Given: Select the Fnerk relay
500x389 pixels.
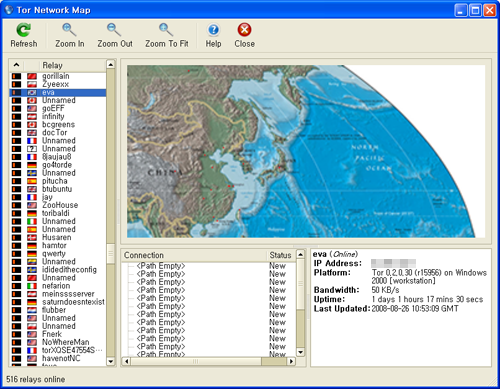Looking at the screenshot, I should coord(58,334).
